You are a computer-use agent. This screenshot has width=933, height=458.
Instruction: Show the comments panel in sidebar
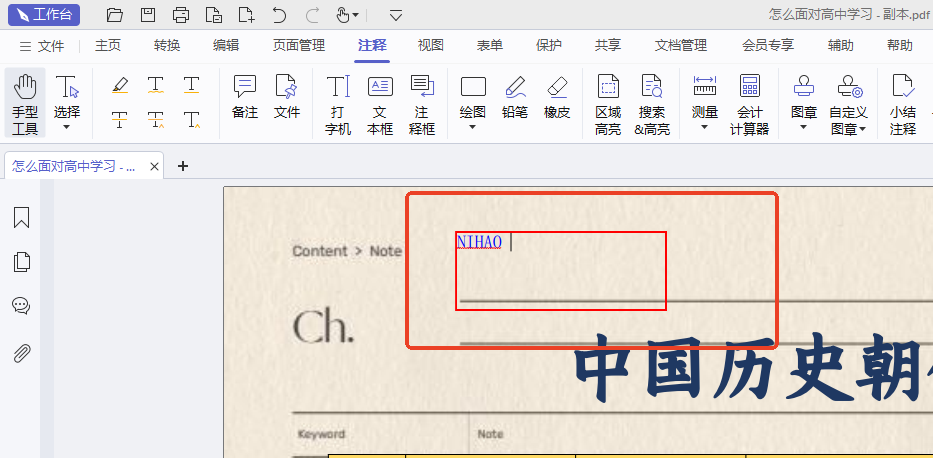click(21, 306)
